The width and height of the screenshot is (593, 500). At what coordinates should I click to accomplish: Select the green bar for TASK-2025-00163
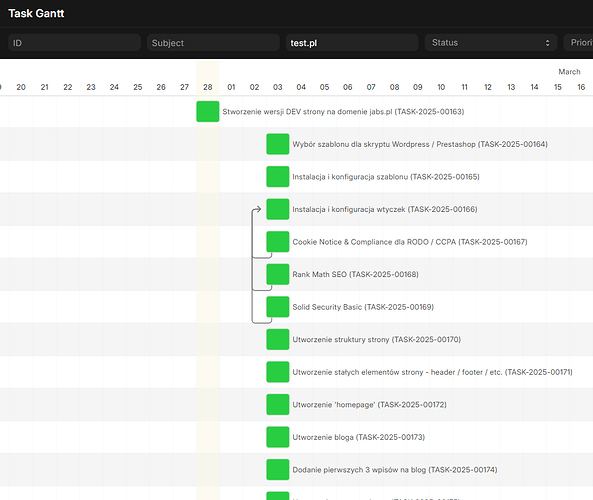[208, 112]
